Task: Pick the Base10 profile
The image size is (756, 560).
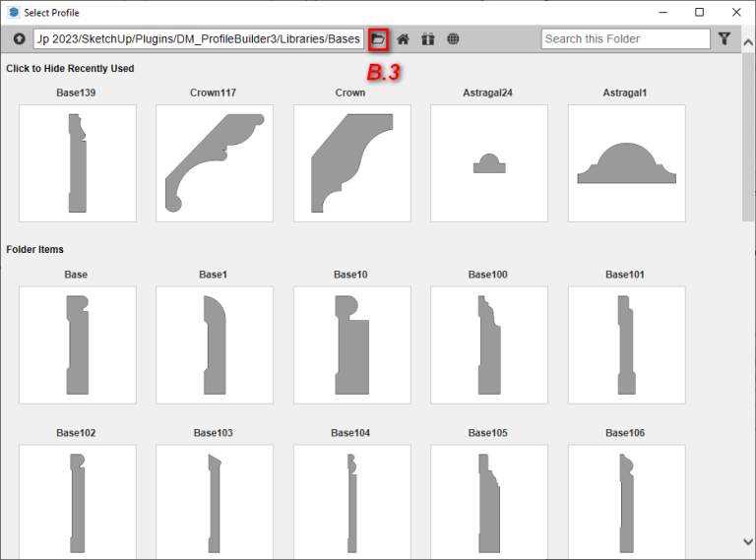Action: coord(352,345)
